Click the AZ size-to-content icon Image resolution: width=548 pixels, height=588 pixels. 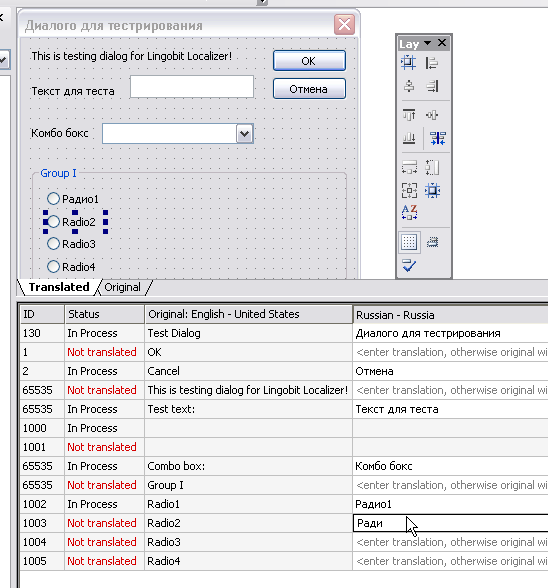pyautogui.click(x=409, y=212)
